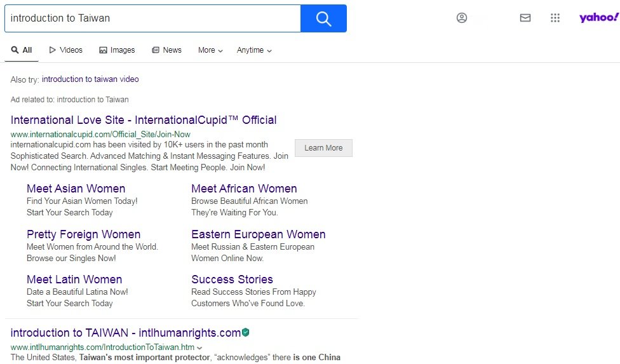This screenshot has height=364, width=620.
Task: Open 'introduction to taiwan video' suggestion
Action: click(x=90, y=79)
